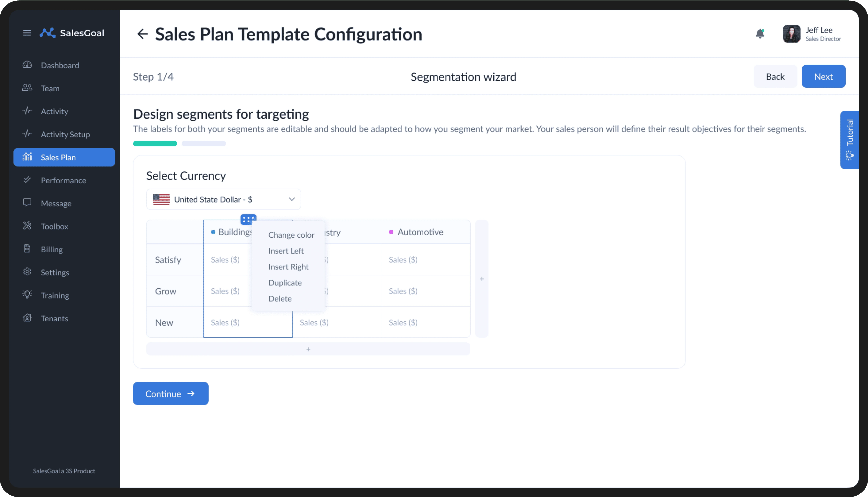868x497 pixels.
Task: Open the hamburger sidebar menu
Action: (27, 33)
